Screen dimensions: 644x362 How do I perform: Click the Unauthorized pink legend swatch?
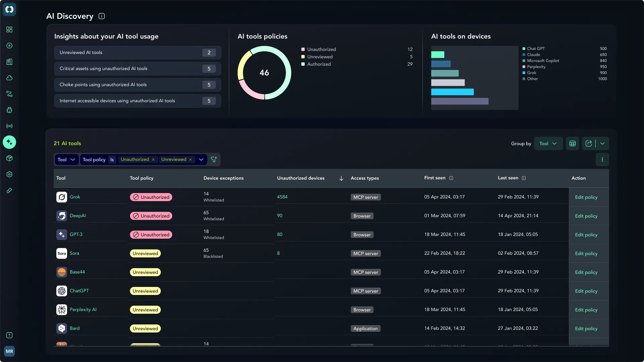point(303,49)
